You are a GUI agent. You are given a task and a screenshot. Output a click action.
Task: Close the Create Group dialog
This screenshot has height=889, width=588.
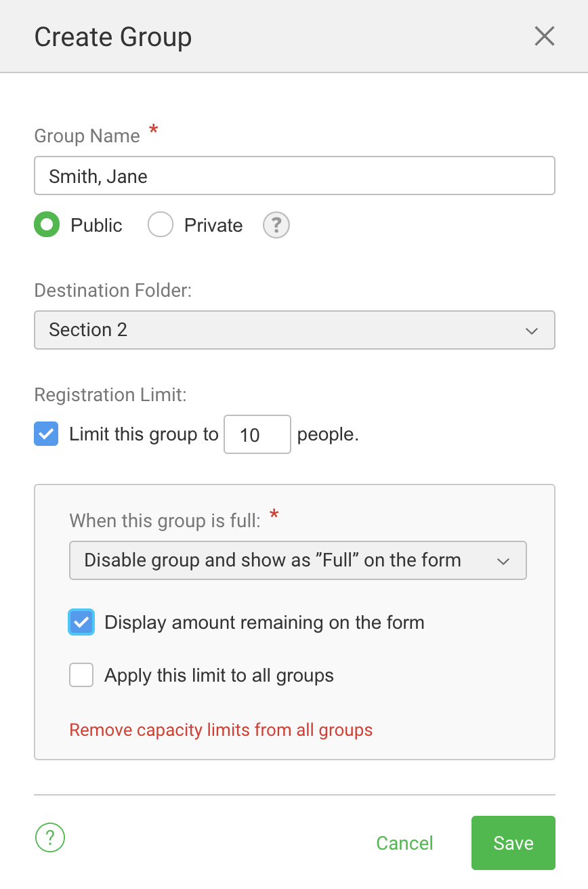pos(545,37)
